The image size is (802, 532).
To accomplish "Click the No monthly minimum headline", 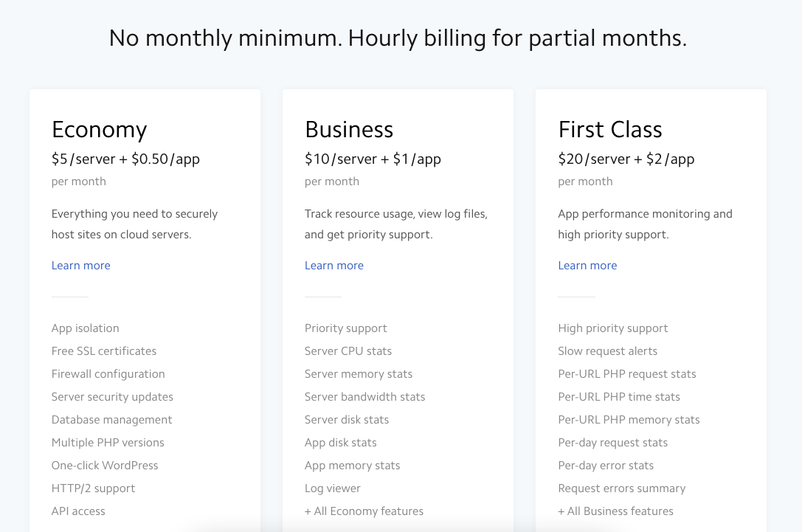I will point(398,38).
